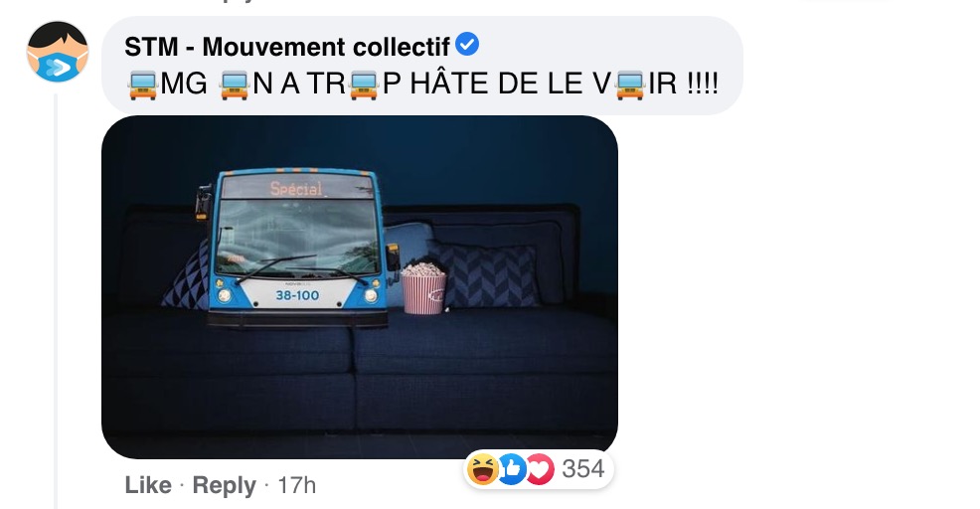980x509 pixels.
Task: Click the Haha laughing reaction icon
Action: pos(482,469)
